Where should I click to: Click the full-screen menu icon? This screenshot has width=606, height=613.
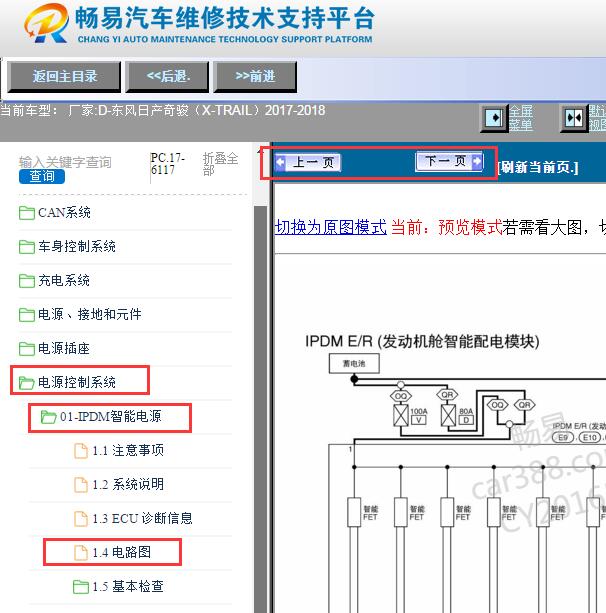point(493,118)
